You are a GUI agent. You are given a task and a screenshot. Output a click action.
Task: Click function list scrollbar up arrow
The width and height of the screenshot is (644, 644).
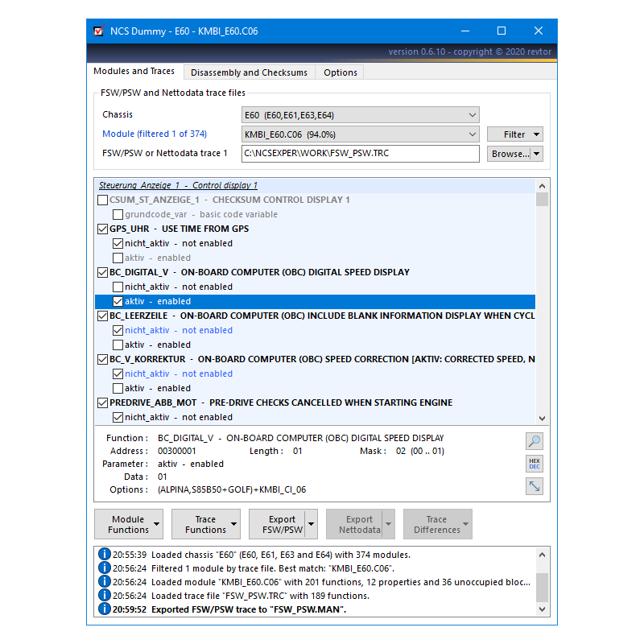click(542, 186)
